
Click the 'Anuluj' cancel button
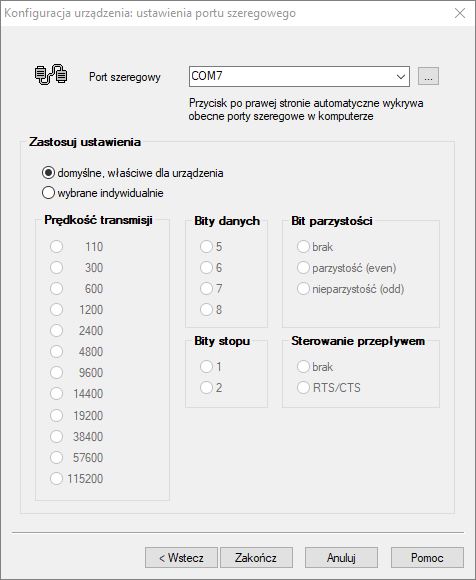coord(341,557)
